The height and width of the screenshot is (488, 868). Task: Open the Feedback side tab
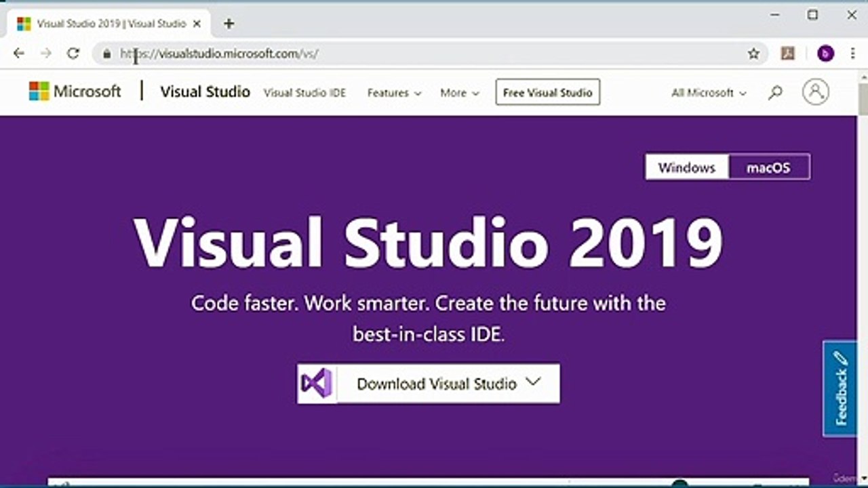(840, 388)
